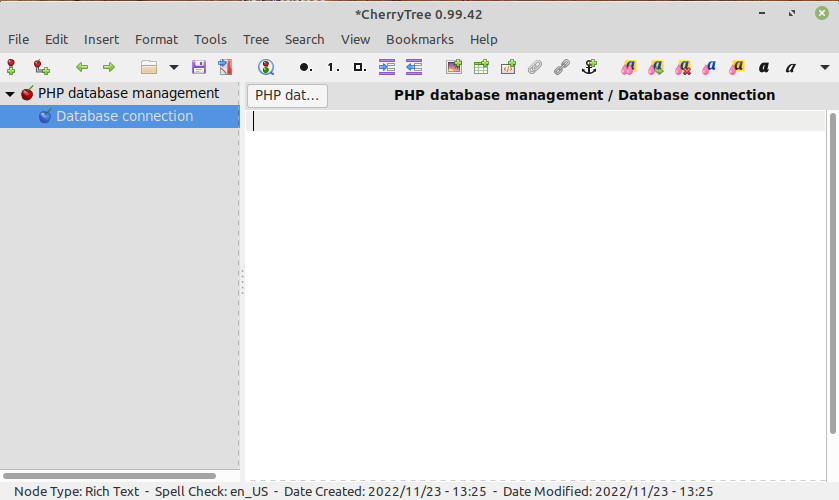Expand the toolbar overflow arrow
The image size is (839, 500).
point(825,67)
